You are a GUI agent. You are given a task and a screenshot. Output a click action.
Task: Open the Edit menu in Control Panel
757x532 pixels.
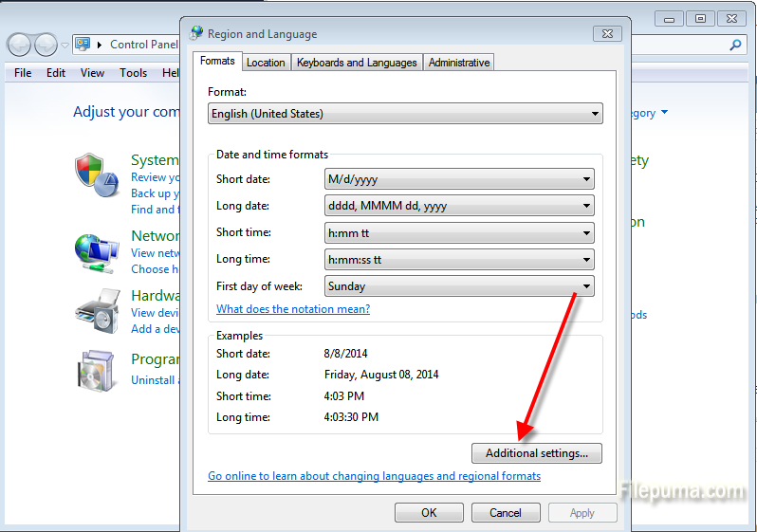56,73
